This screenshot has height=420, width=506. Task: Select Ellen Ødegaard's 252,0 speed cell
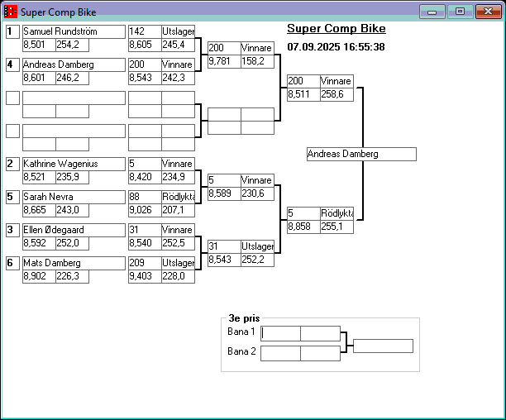click(x=71, y=243)
